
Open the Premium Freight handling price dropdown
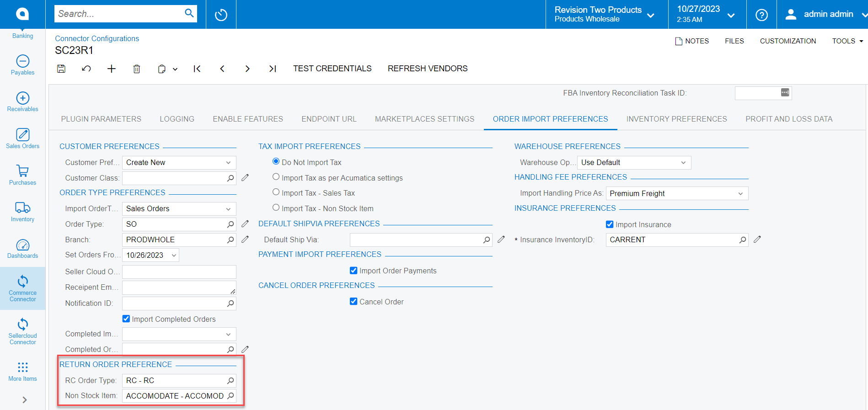pos(677,193)
